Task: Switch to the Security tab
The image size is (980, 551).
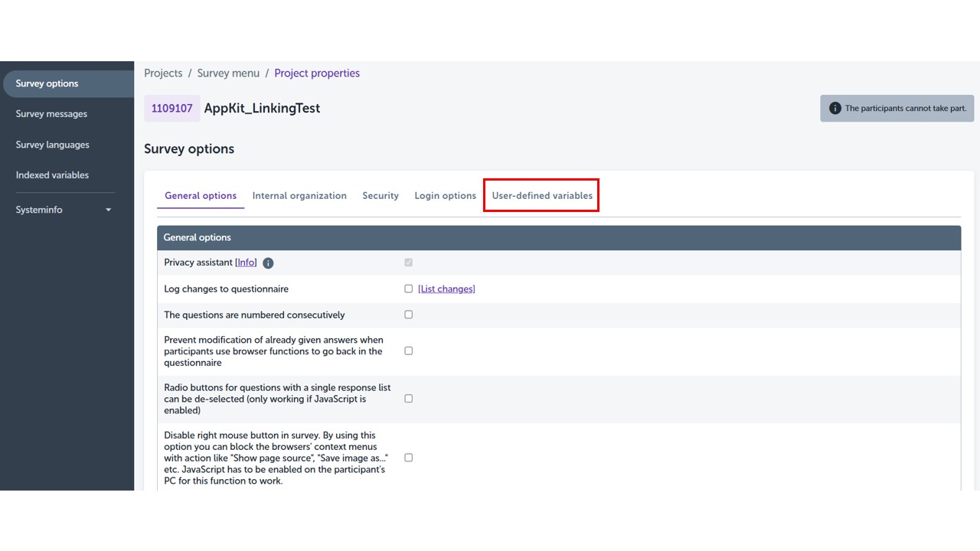Action: [381, 196]
